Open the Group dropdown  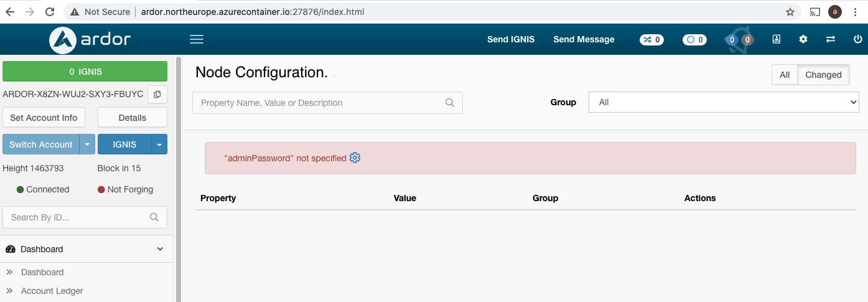pyautogui.click(x=724, y=102)
